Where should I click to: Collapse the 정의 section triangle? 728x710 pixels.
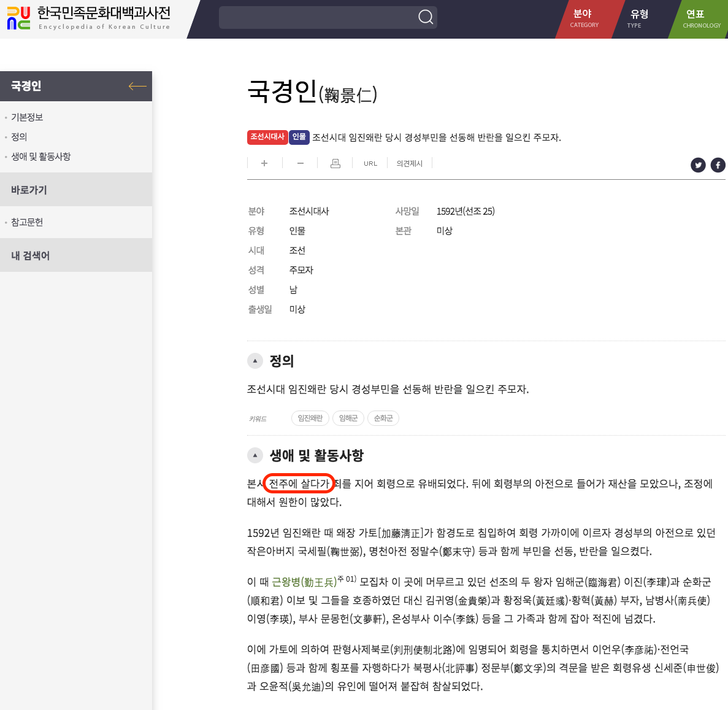pos(255,361)
